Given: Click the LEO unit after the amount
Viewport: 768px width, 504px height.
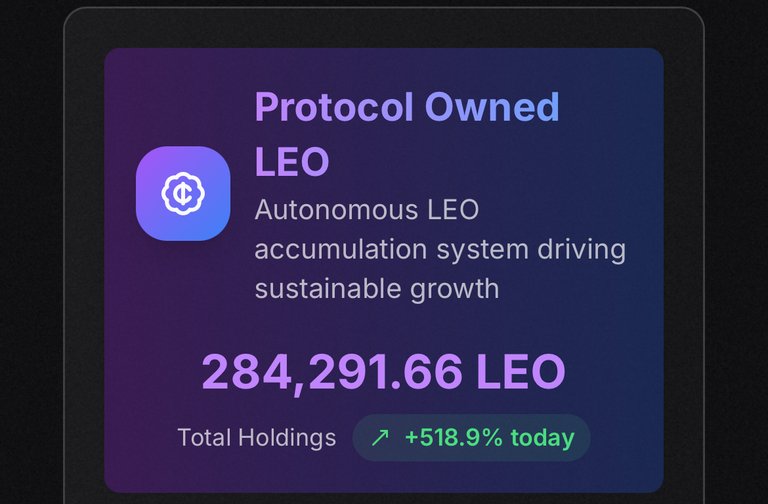Looking at the screenshot, I should tap(521, 371).
